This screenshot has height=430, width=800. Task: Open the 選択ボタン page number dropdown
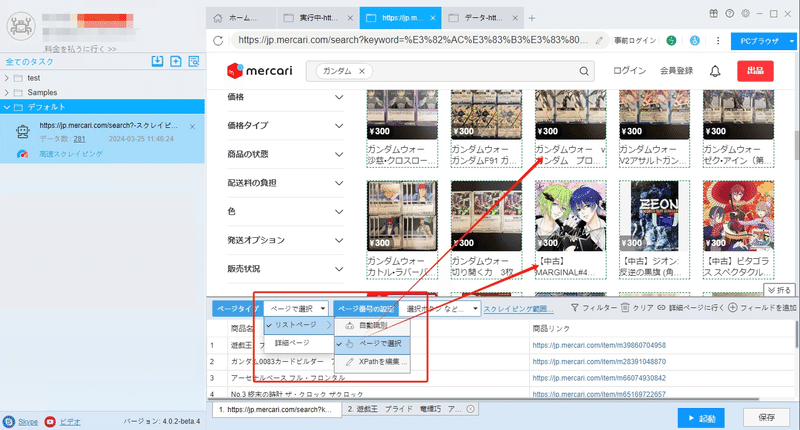click(440, 309)
